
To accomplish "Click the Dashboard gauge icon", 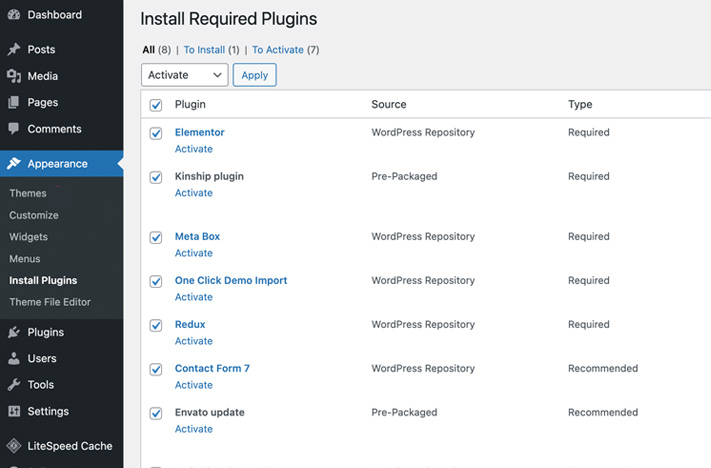I will (14, 15).
